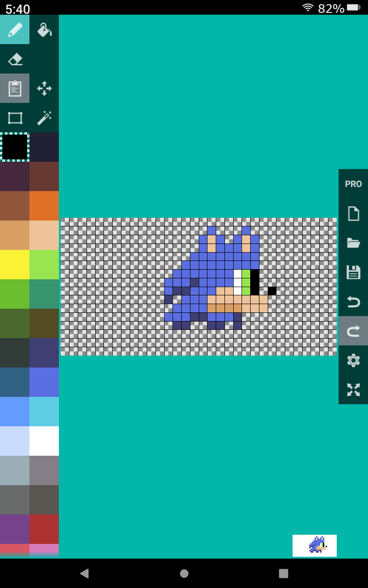The width and height of the screenshot is (368, 588).
Task: Pick the light blue-gray swatch
Action: coord(15,470)
